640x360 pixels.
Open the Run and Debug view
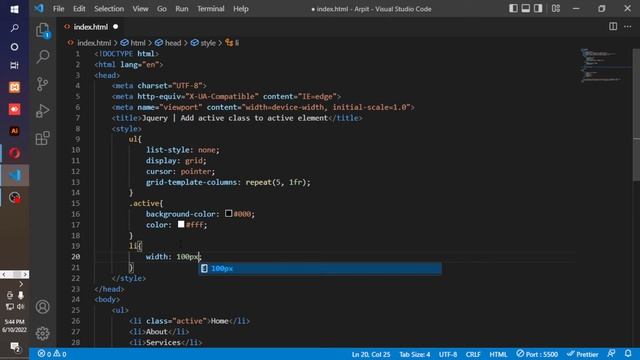(42, 111)
